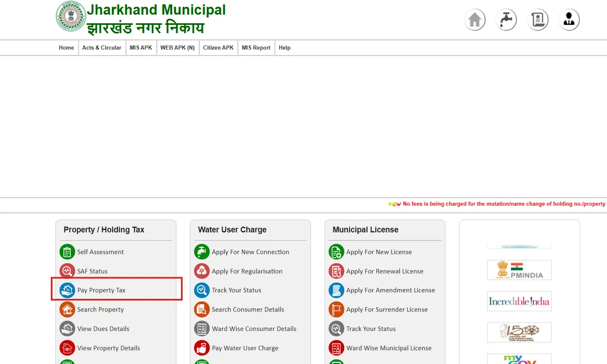The image size is (607, 364).
Task: Click the home icon in header
Action: tap(474, 20)
